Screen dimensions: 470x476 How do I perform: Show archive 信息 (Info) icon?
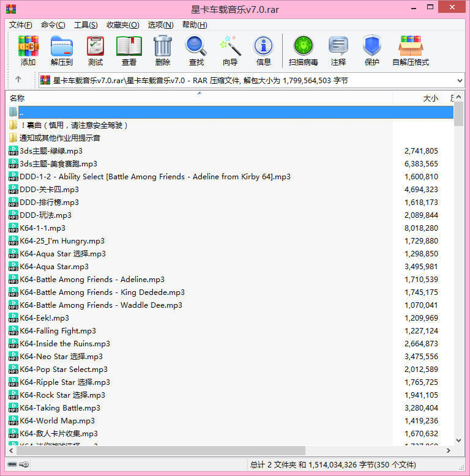click(x=264, y=50)
